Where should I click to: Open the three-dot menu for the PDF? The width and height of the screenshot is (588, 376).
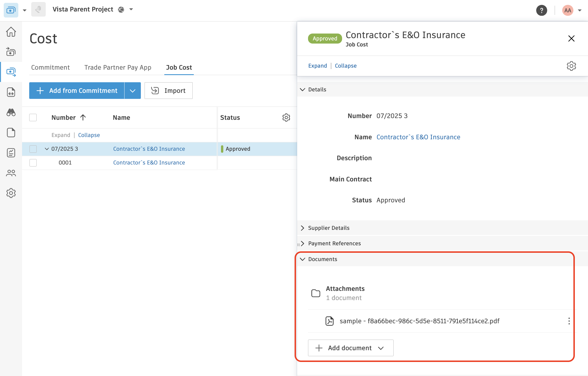(569, 321)
